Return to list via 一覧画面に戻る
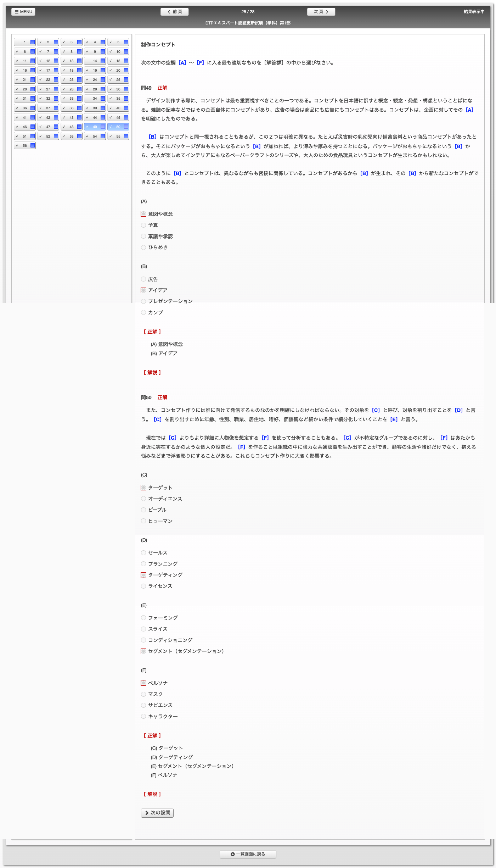This screenshot has height=868, width=496. click(x=248, y=854)
